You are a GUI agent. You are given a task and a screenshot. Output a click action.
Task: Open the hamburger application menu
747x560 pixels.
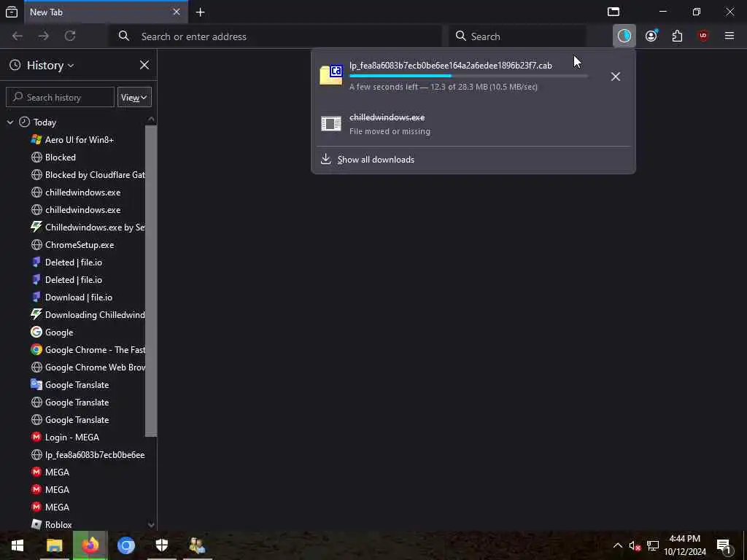tap(729, 36)
